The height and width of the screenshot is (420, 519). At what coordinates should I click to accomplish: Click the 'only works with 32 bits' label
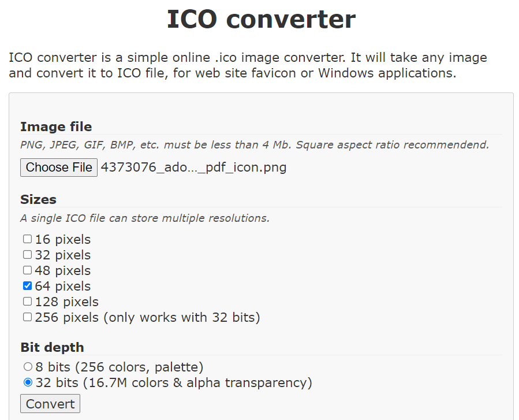[182, 317]
